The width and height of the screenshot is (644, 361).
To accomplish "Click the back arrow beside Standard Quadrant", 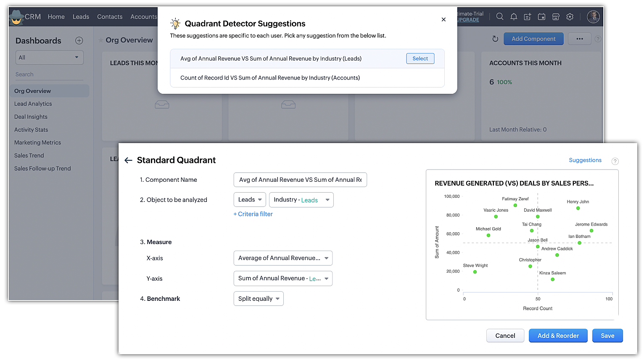I will [x=129, y=160].
